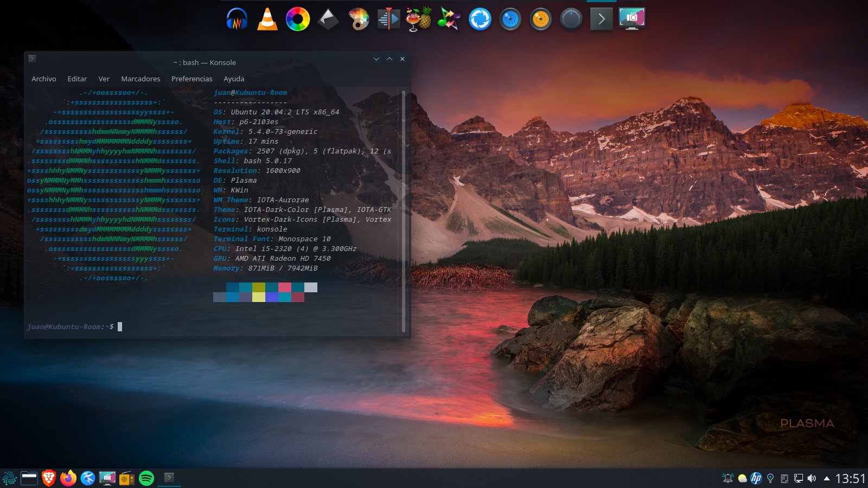Open the color wheel application in the dock
This screenshot has height=488, width=868.
297,20
